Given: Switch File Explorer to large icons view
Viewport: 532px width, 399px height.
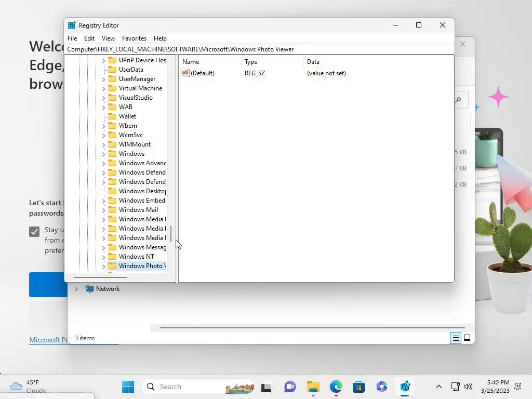Looking at the screenshot, I should (467, 338).
